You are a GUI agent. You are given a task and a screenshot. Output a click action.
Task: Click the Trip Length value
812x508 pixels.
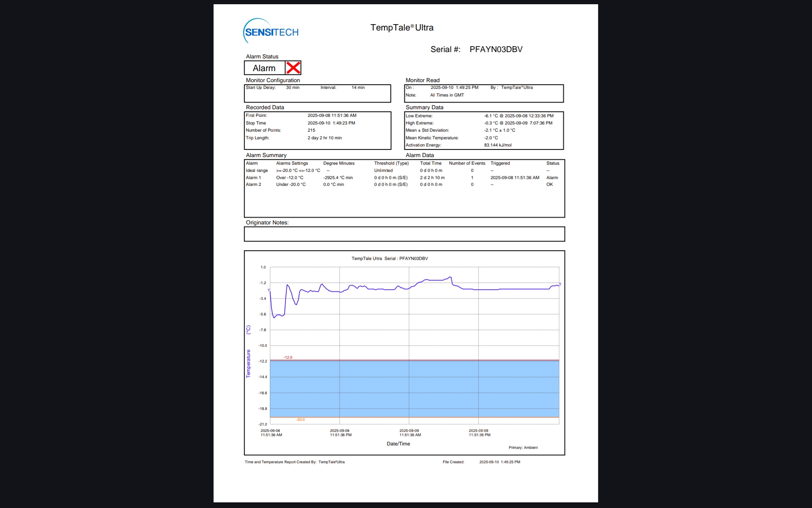tap(324, 138)
